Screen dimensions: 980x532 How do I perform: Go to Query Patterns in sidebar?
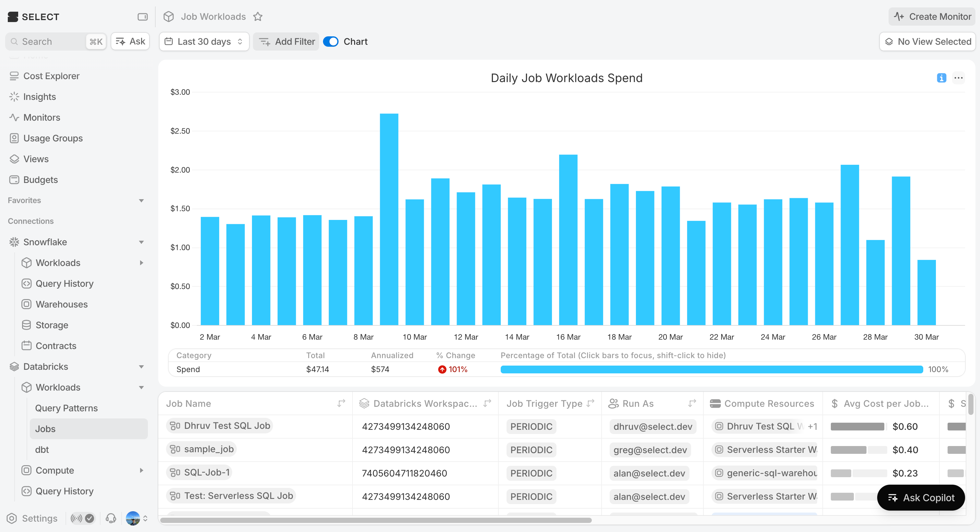point(66,408)
